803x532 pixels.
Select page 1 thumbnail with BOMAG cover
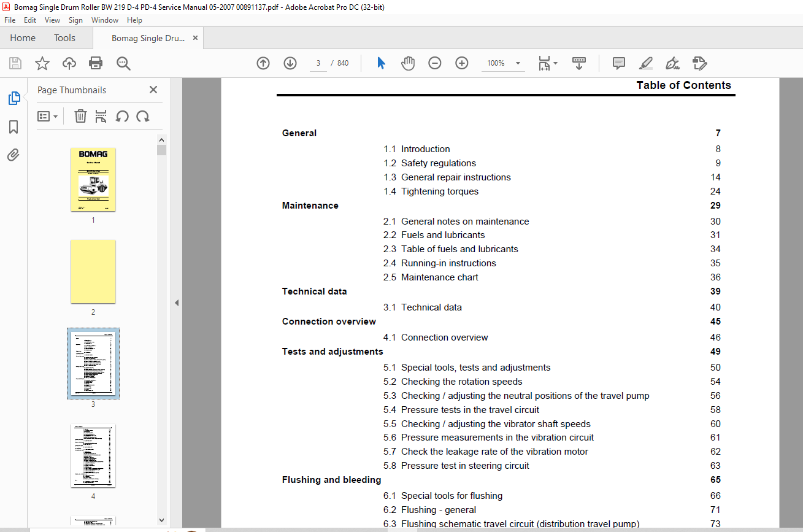[x=93, y=180]
